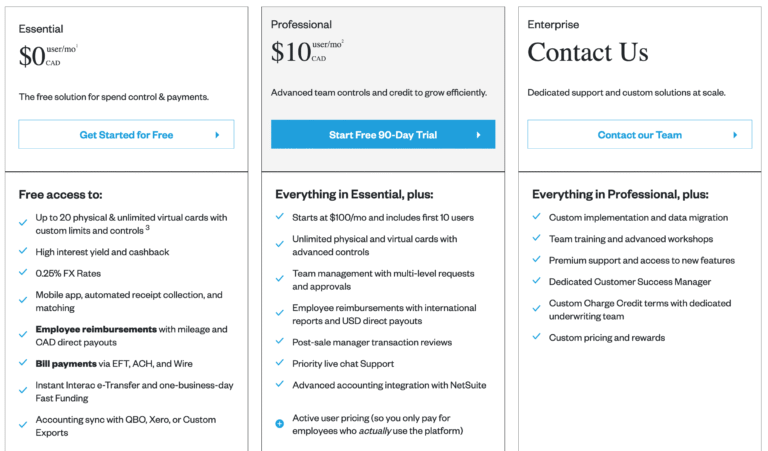Open the Bill payments link

pyautogui.click(x=66, y=361)
